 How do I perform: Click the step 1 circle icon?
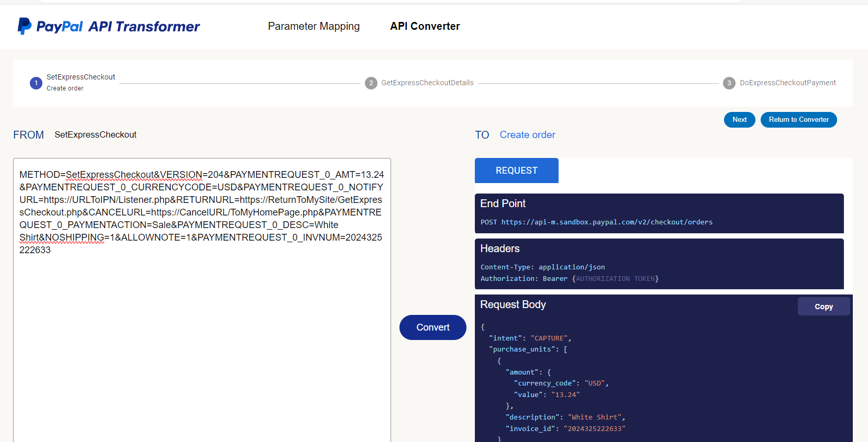tap(36, 83)
